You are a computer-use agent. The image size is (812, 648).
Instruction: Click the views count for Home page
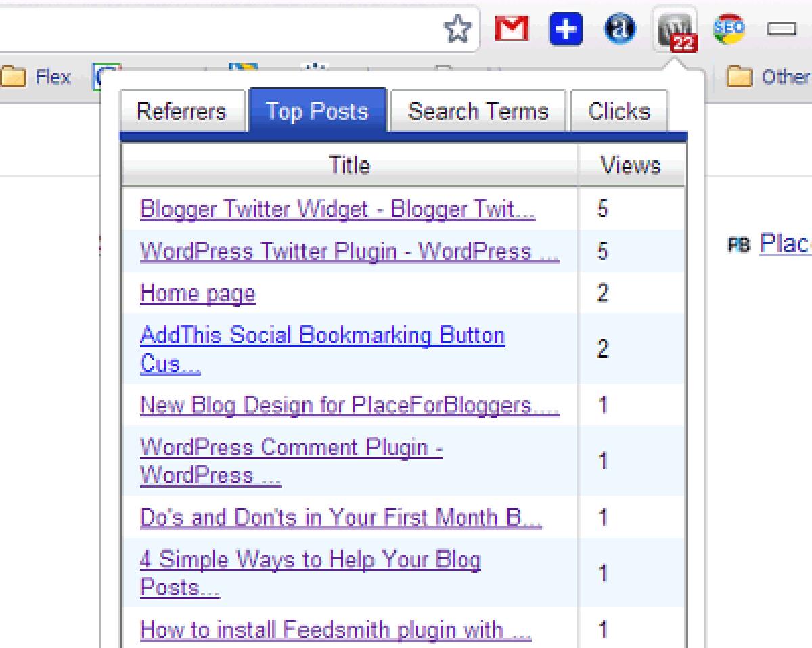pos(604,294)
